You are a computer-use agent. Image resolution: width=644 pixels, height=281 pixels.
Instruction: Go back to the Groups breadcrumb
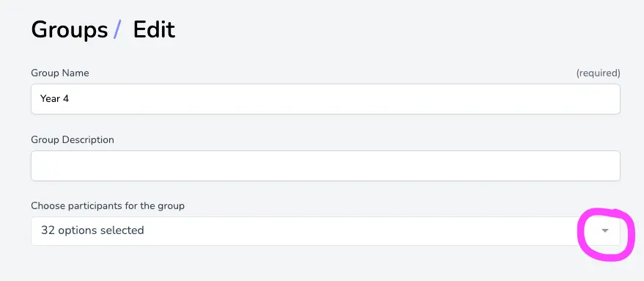point(69,30)
